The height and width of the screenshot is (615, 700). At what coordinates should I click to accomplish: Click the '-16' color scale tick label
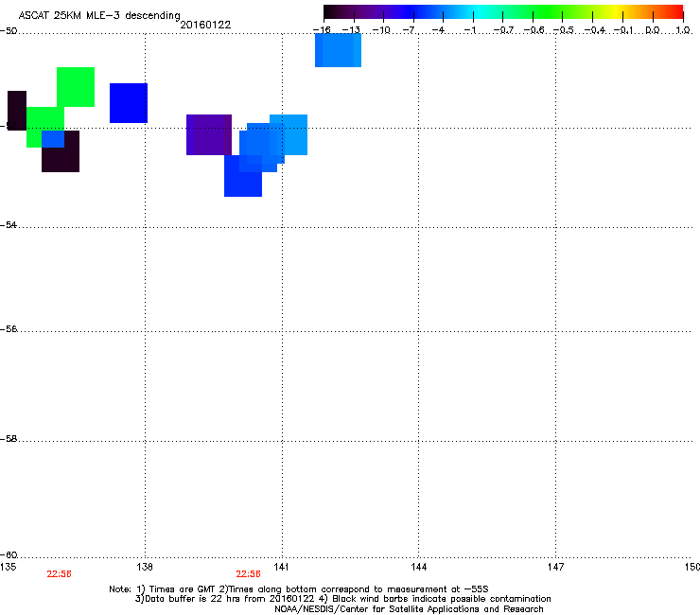tap(322, 30)
